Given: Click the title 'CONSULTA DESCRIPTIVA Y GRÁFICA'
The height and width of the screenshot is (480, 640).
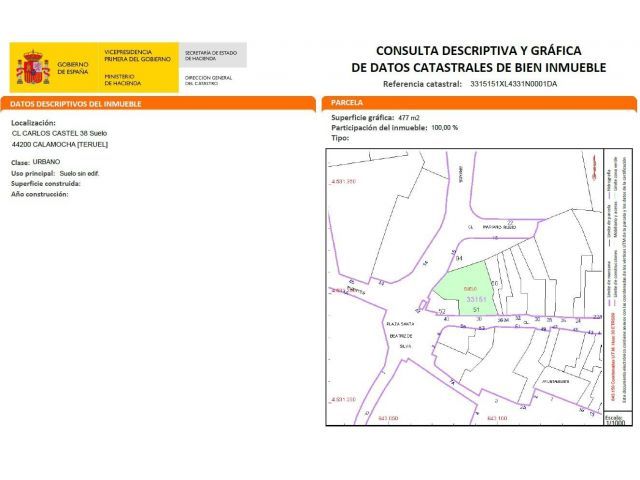Looking at the screenshot, I should (478, 51).
